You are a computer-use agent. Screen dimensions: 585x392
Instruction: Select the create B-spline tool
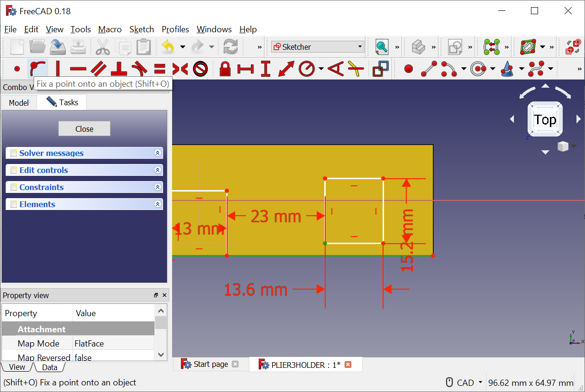pyautogui.click(x=536, y=69)
